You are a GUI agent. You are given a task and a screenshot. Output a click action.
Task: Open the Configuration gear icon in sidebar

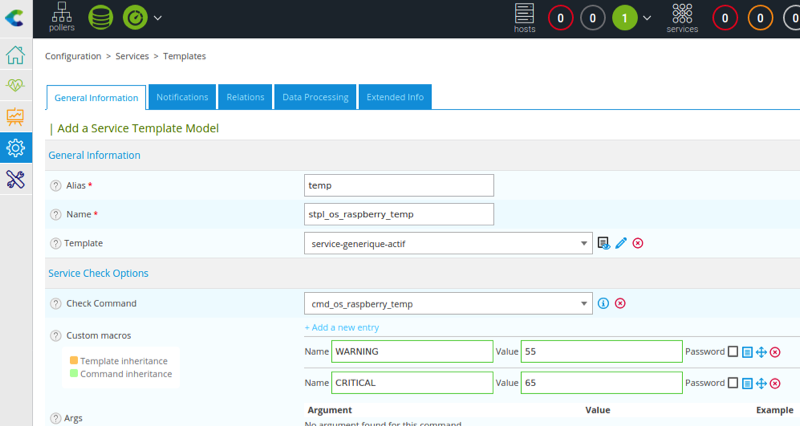click(x=15, y=148)
